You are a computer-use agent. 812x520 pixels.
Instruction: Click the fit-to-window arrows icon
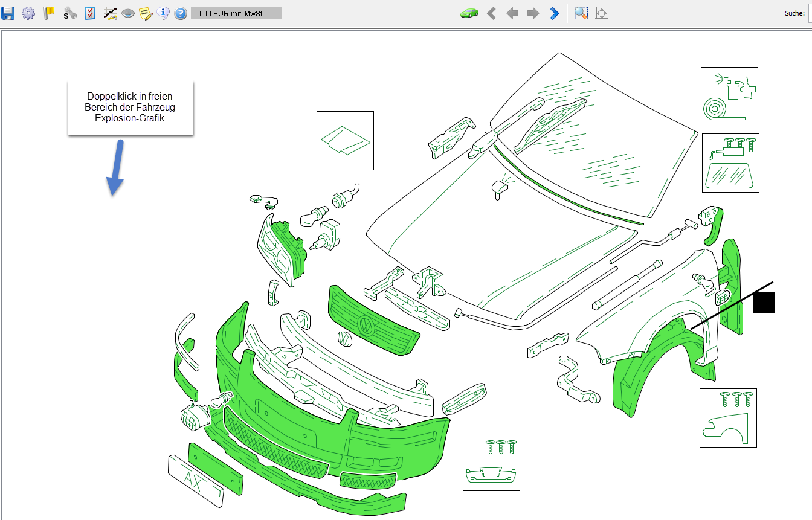(601, 13)
